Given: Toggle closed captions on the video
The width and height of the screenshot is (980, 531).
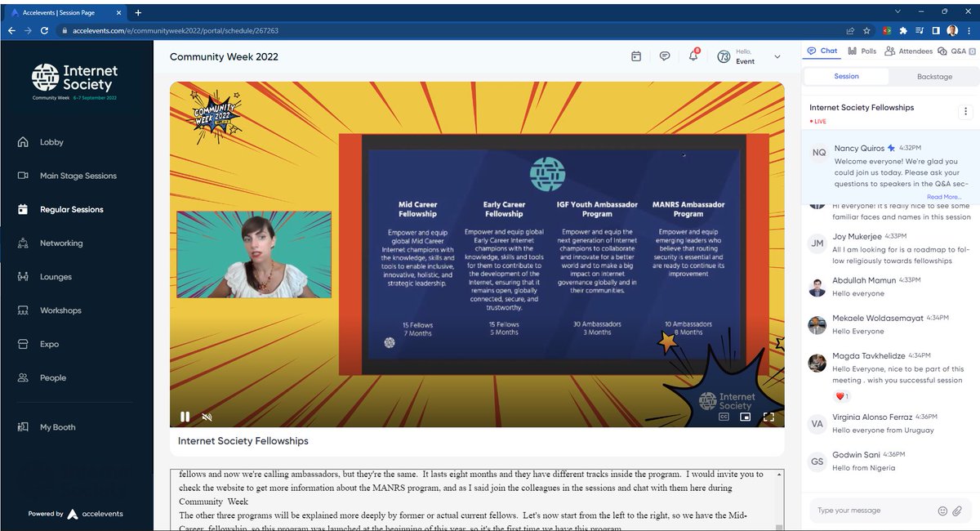Looking at the screenshot, I should 724,417.
